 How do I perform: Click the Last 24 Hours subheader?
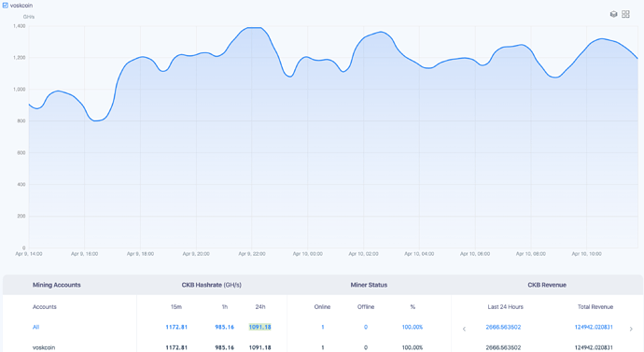pos(506,307)
